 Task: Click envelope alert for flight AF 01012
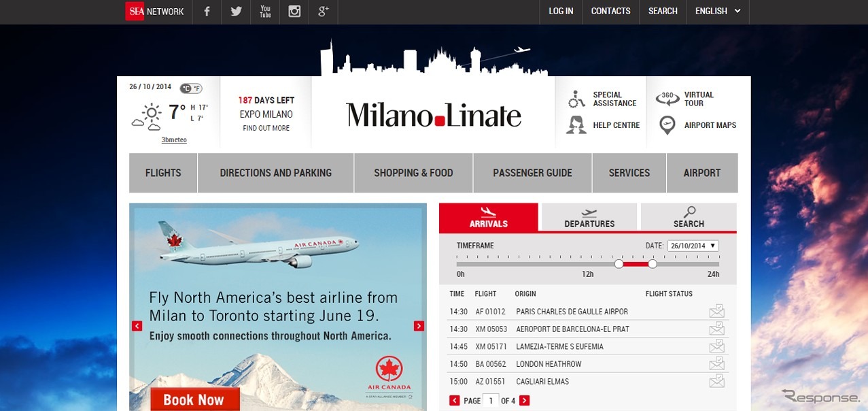pyautogui.click(x=716, y=311)
